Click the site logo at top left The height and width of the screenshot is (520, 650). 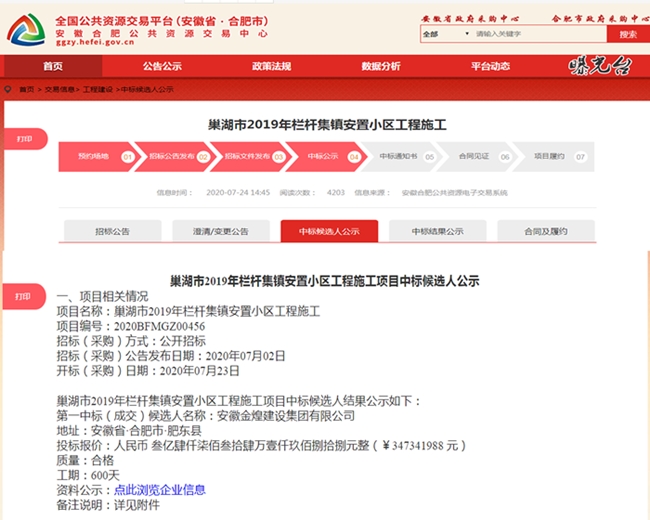[x=26, y=28]
